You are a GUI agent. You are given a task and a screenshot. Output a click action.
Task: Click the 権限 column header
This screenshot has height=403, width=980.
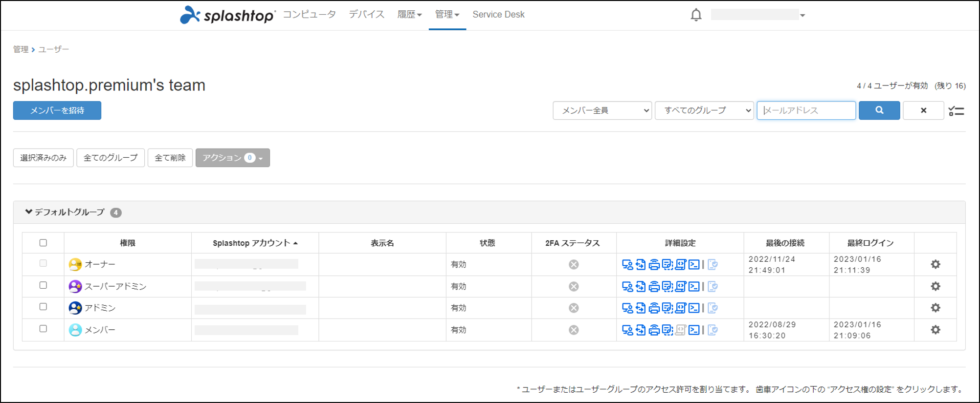[128, 243]
